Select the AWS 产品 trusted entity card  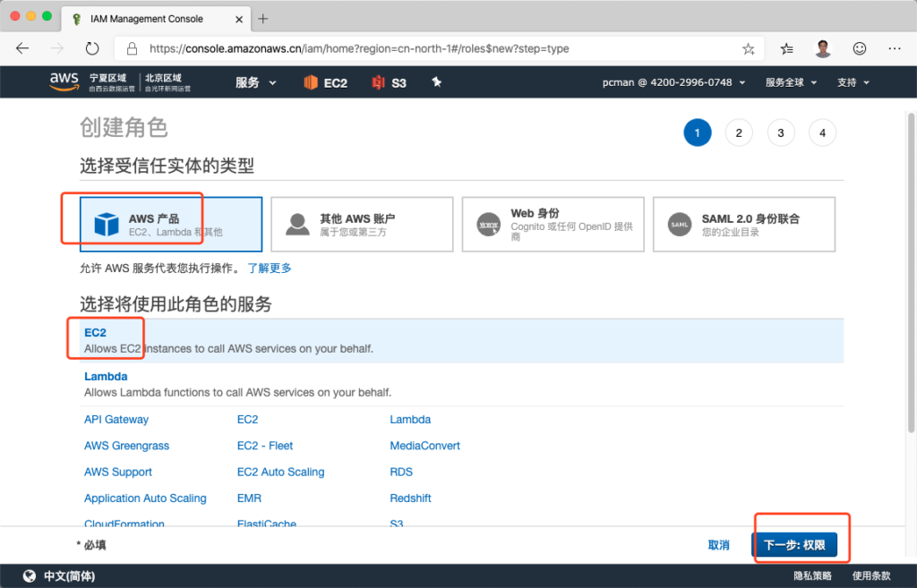[x=171, y=225]
